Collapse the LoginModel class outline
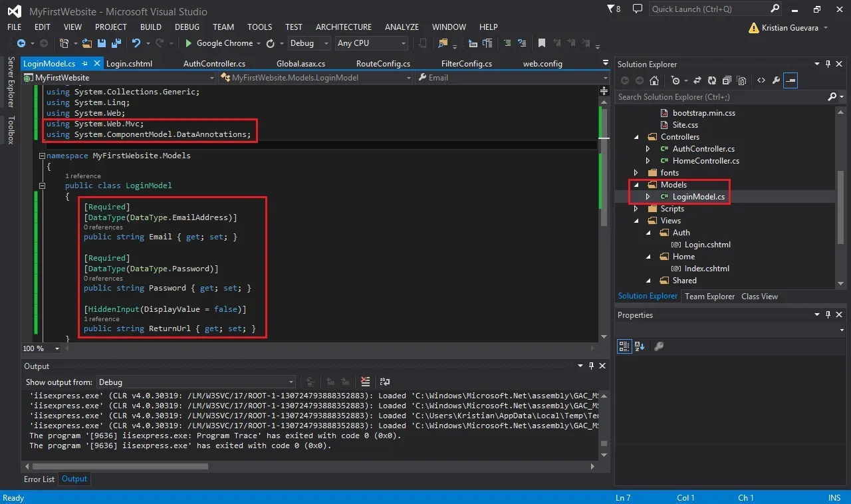Viewport: 851px width, 504px height. 43,186
